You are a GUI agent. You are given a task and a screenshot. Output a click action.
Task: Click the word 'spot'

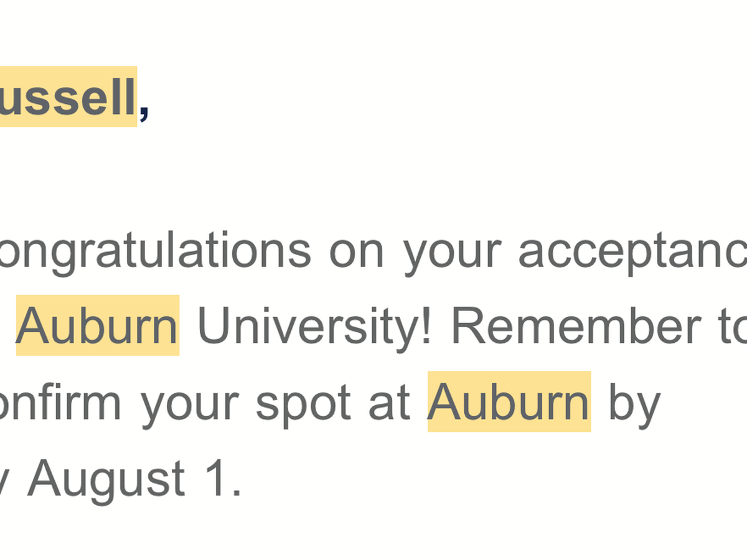[303, 405]
